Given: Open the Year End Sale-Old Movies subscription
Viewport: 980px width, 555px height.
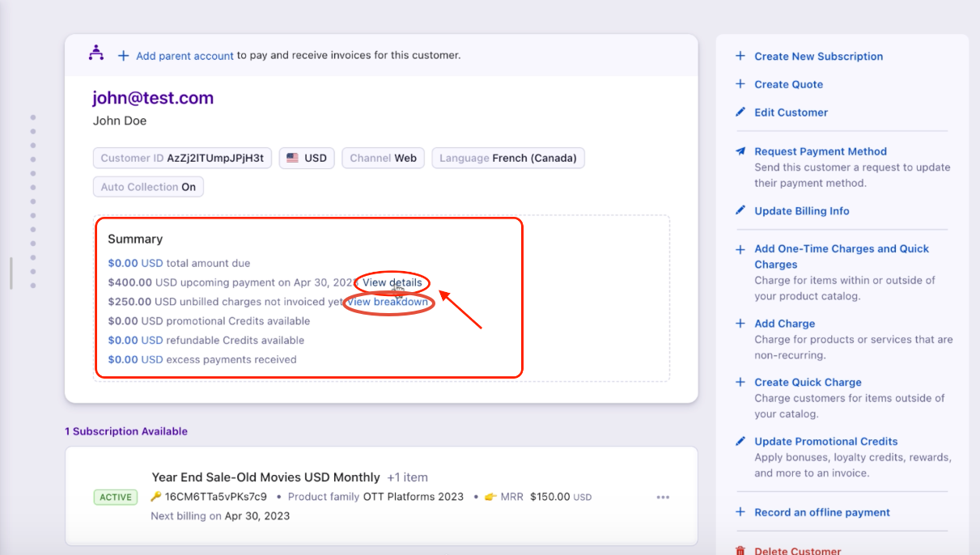Looking at the screenshot, I should point(265,477).
